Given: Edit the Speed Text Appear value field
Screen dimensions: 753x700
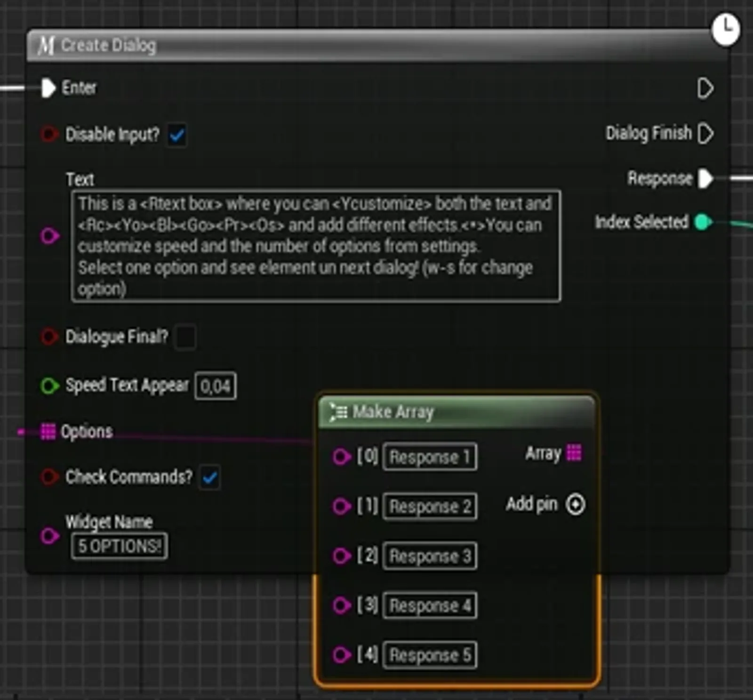Looking at the screenshot, I should (x=215, y=385).
